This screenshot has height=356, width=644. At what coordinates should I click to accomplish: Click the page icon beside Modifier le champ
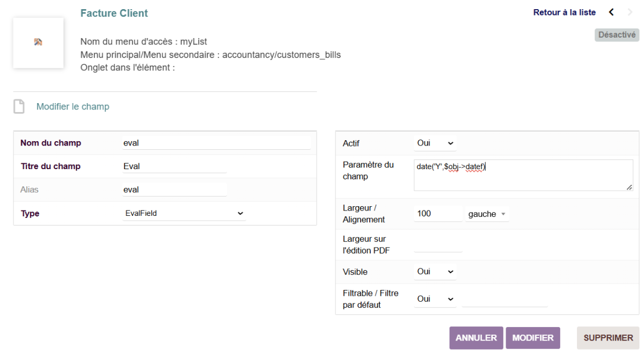coord(19,106)
